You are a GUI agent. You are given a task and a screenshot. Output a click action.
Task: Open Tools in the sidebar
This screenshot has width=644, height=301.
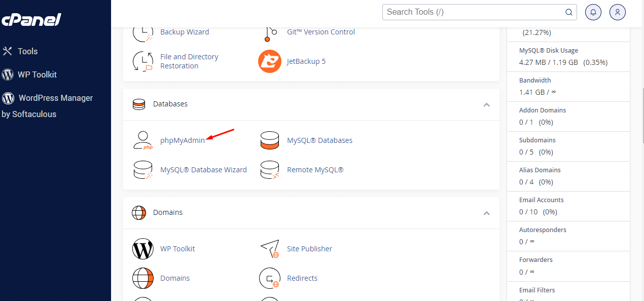pos(27,51)
